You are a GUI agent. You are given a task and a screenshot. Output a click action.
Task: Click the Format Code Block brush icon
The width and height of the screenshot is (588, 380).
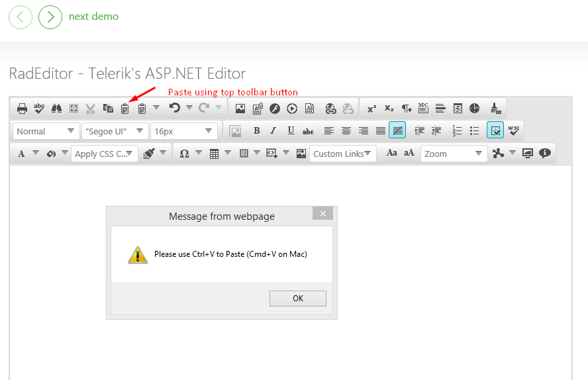pyautogui.click(x=149, y=154)
